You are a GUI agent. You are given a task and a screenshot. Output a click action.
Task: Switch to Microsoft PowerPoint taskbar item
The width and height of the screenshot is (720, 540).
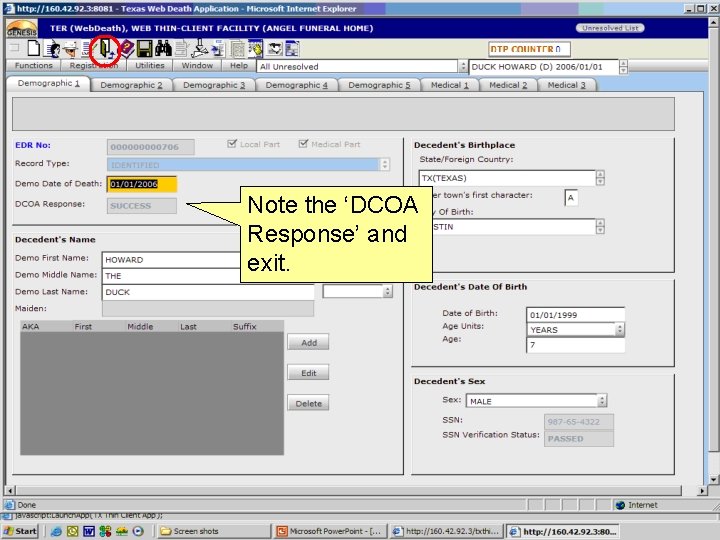[x=330, y=531]
